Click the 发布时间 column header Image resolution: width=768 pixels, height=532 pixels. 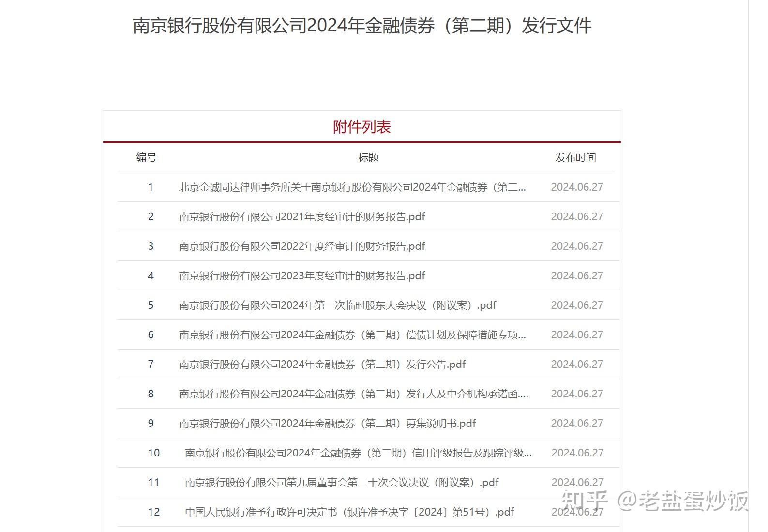pyautogui.click(x=576, y=158)
